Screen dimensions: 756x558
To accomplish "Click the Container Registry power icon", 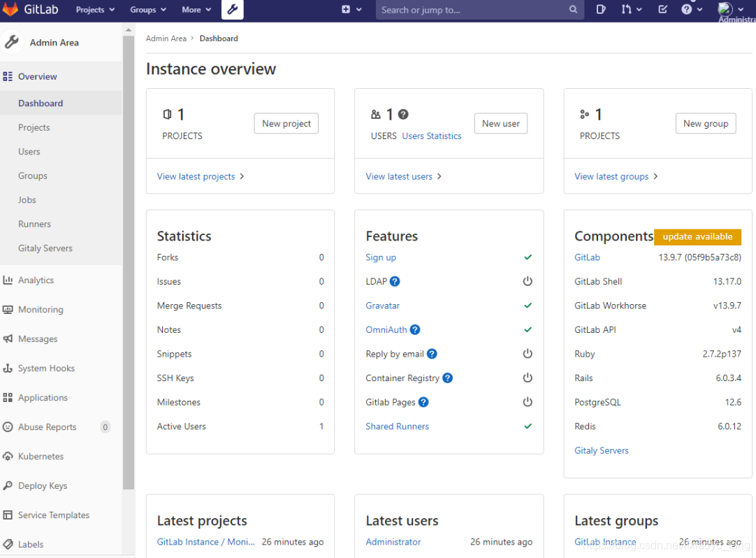I will point(528,378).
